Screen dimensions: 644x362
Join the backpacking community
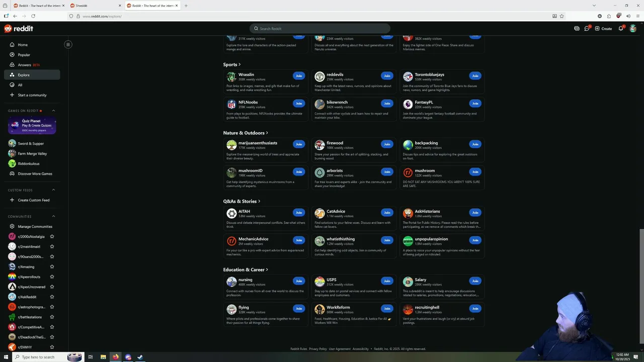475,144
